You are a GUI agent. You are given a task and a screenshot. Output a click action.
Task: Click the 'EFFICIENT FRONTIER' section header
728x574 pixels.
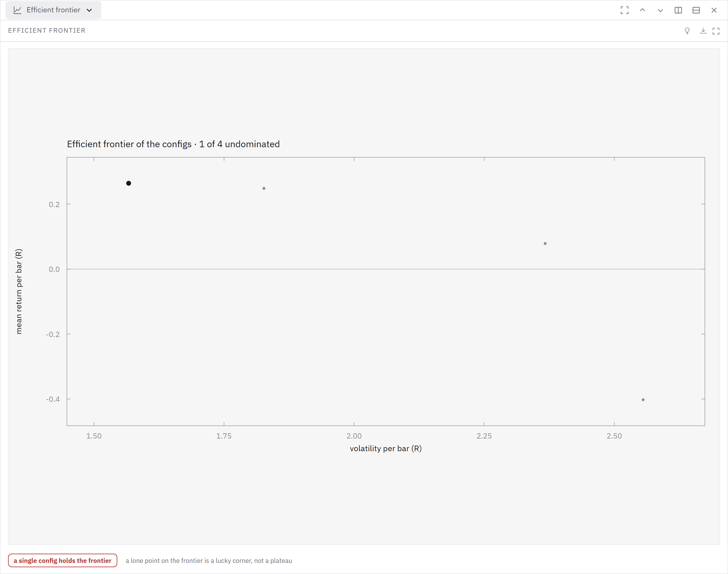tap(47, 31)
